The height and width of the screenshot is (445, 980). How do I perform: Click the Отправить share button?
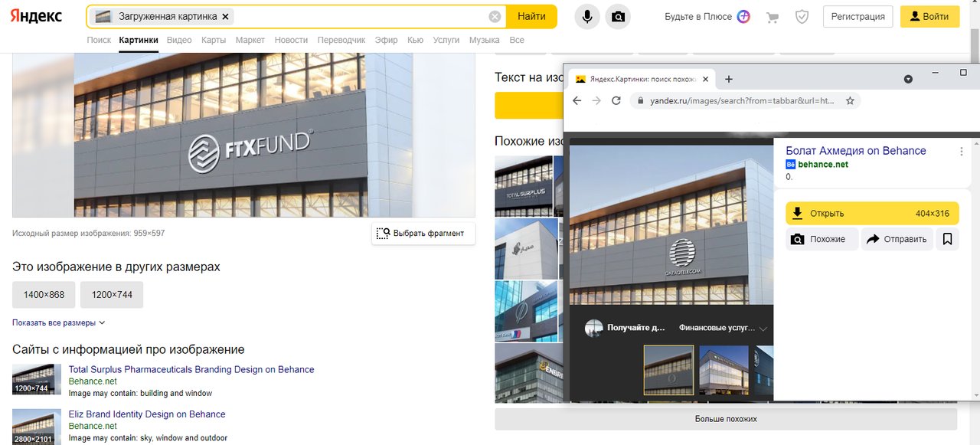(897, 239)
